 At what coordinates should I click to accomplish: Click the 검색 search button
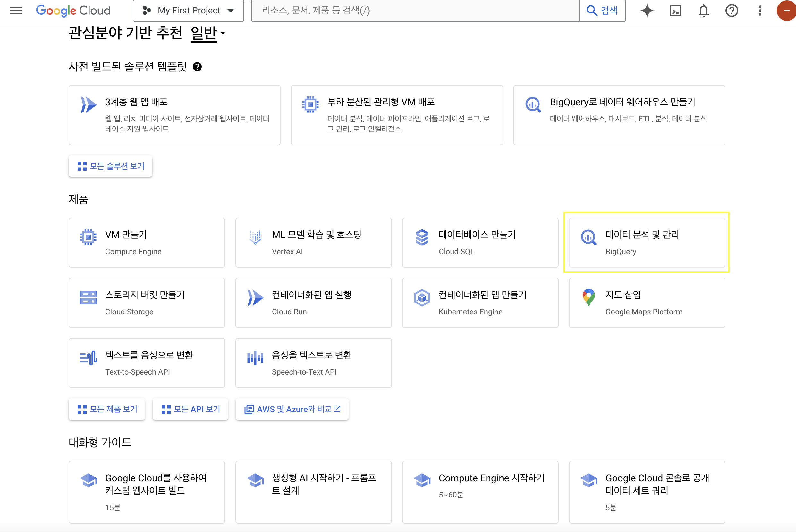tap(602, 11)
